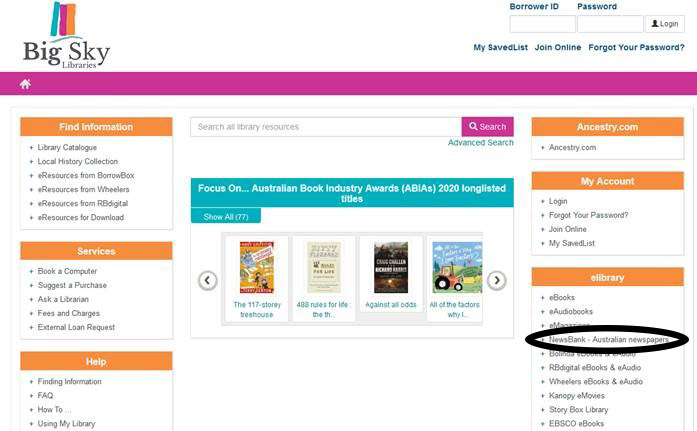
Task: Click in the Password input field
Action: (x=610, y=24)
